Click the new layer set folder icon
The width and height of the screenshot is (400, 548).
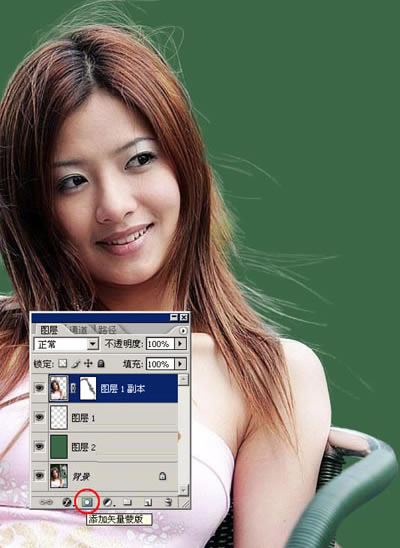click(x=128, y=502)
